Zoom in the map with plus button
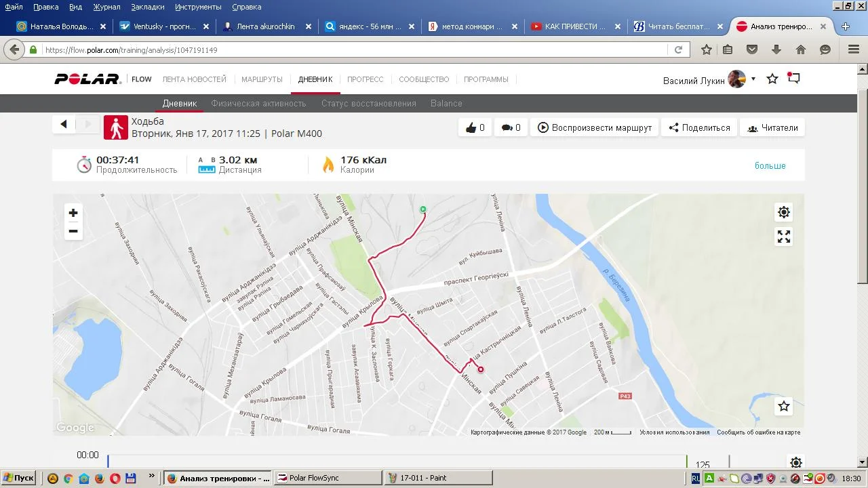The image size is (868, 488). click(73, 213)
